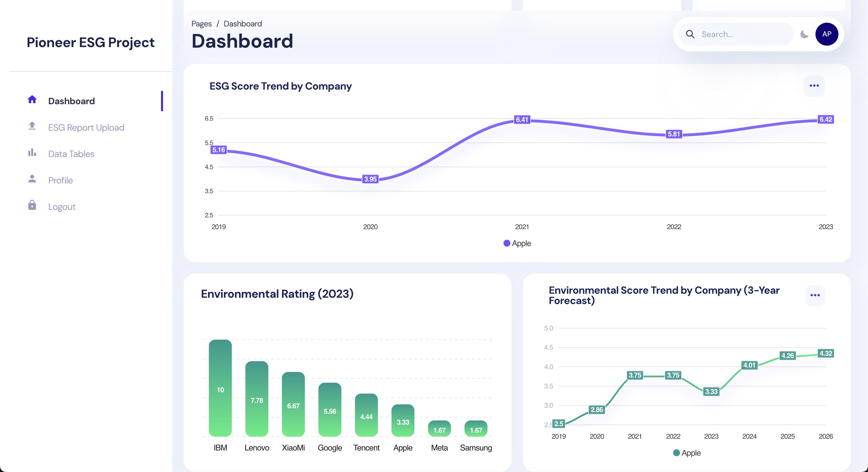Viewport: 868px width, 472px height.
Task: Open options menu for Environmental Score Trend chart
Action: pyautogui.click(x=815, y=296)
